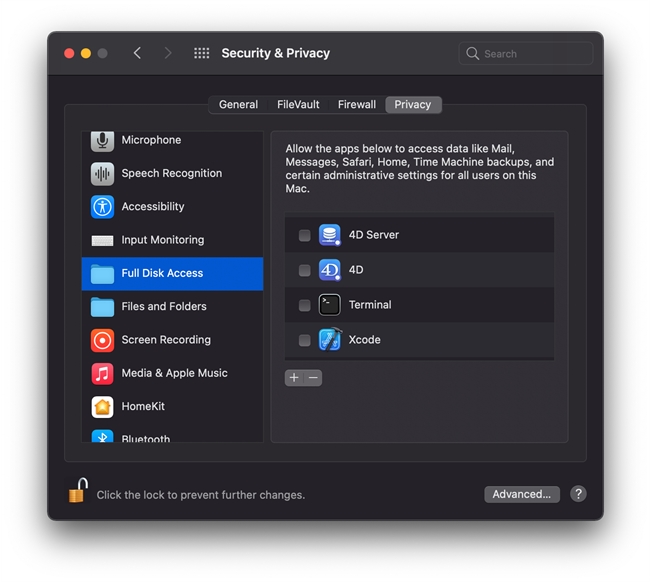Select Media & Apple Music category
The height and width of the screenshot is (582, 650).
[x=172, y=373]
